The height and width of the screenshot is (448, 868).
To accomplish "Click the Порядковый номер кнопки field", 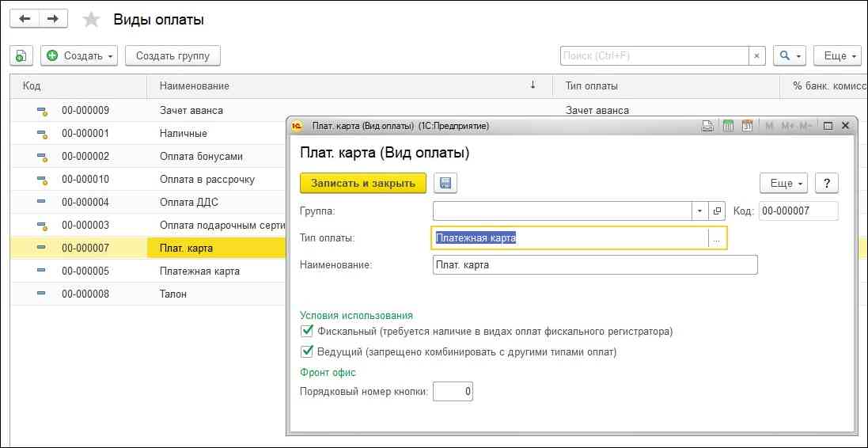I will click(x=453, y=391).
